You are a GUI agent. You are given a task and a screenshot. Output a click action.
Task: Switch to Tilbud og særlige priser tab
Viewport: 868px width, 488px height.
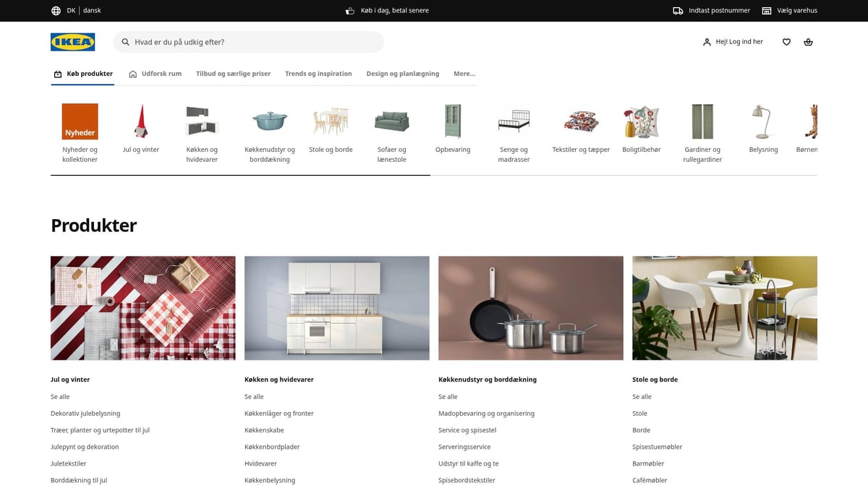[233, 73]
